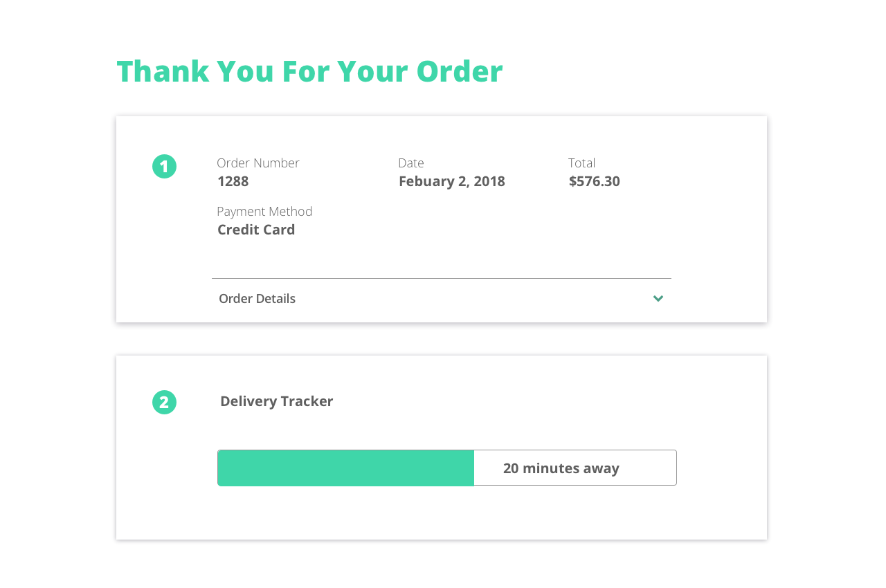Click the Order Number label
Screen dimensions: 886x588
(257, 163)
